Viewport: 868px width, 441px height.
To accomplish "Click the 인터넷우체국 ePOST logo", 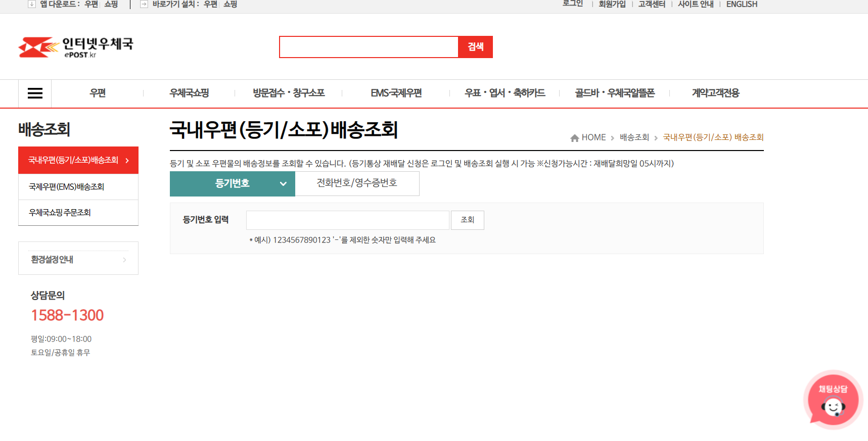I will (76, 47).
